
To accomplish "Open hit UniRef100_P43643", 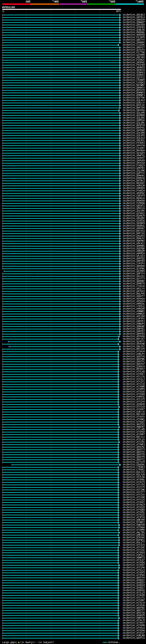I will pos(133,143).
